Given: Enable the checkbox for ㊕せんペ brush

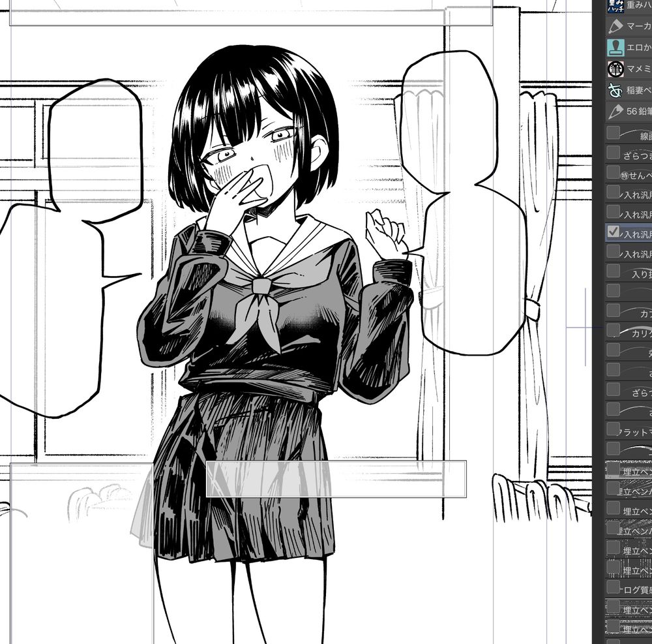Looking at the screenshot, I should point(613,172).
